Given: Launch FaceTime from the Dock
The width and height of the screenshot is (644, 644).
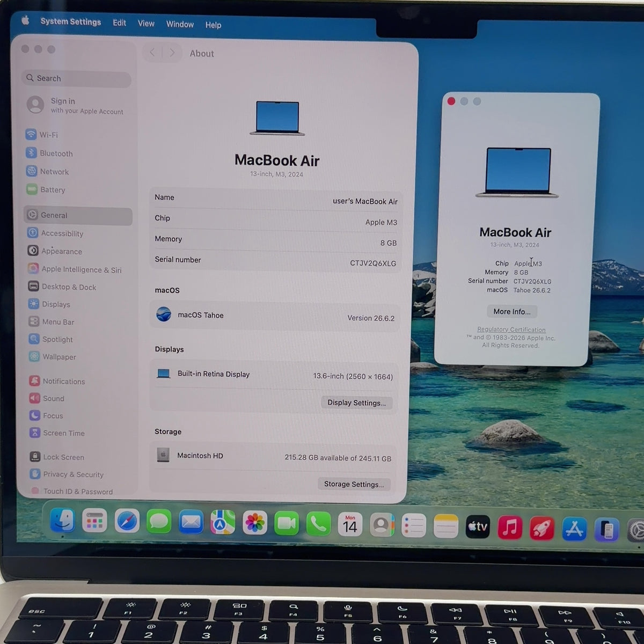Looking at the screenshot, I should pyautogui.click(x=287, y=524).
